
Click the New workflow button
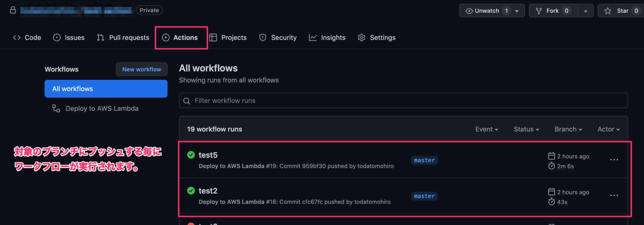[x=142, y=69]
